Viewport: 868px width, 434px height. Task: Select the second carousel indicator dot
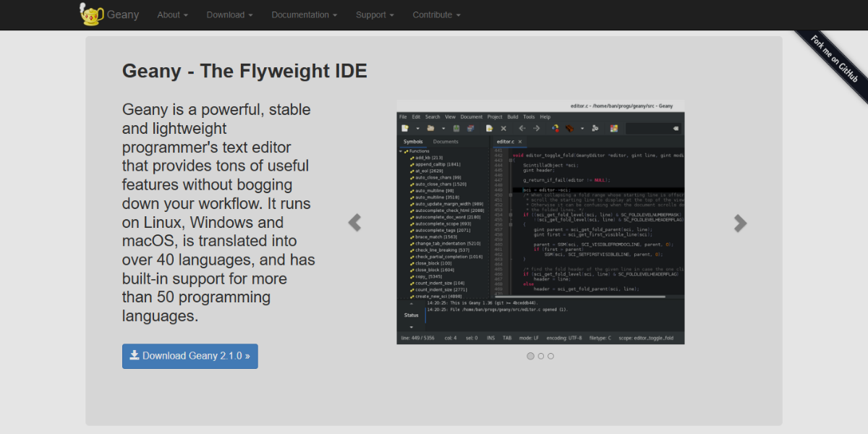(x=540, y=356)
